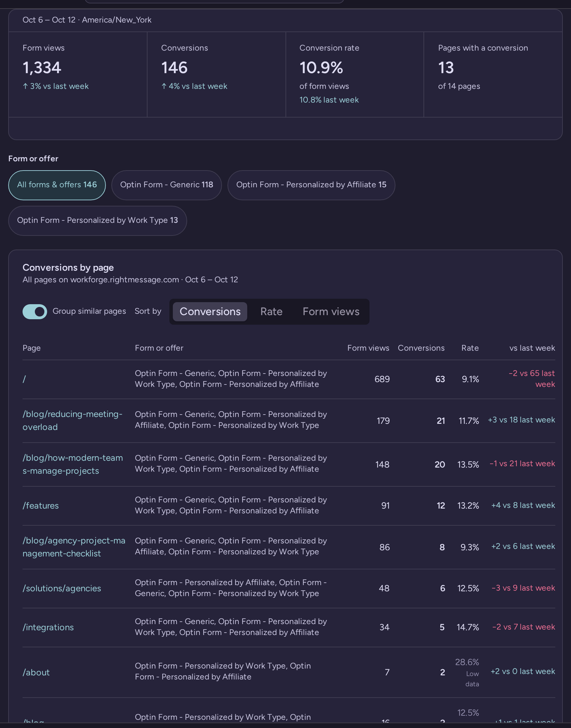Click '+3 vs 18 last week' cell

point(521,420)
